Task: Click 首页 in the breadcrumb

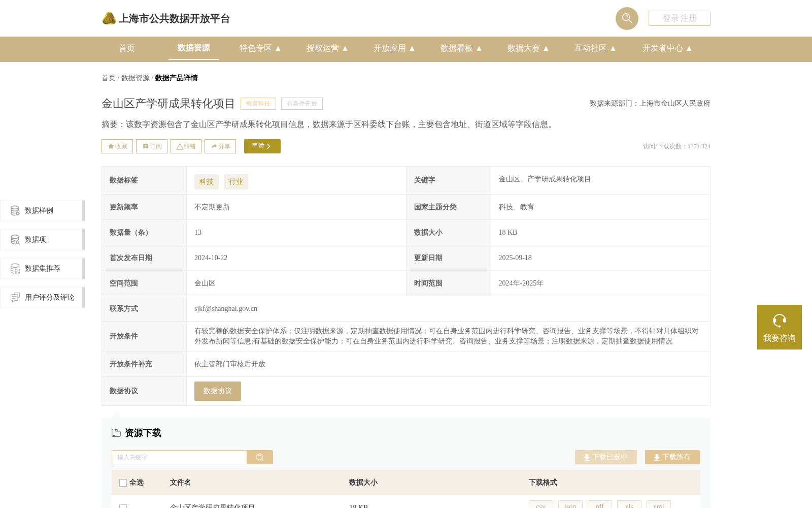Action: click(x=109, y=78)
